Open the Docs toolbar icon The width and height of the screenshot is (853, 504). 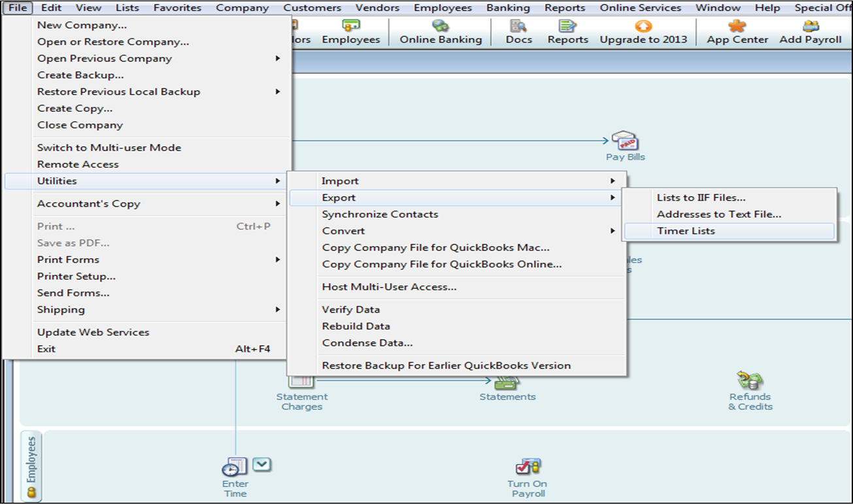tap(519, 27)
